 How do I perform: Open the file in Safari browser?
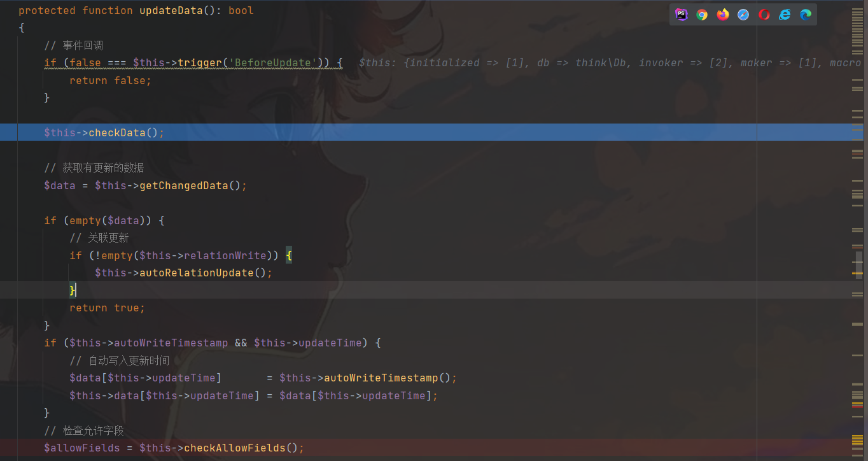(x=743, y=15)
